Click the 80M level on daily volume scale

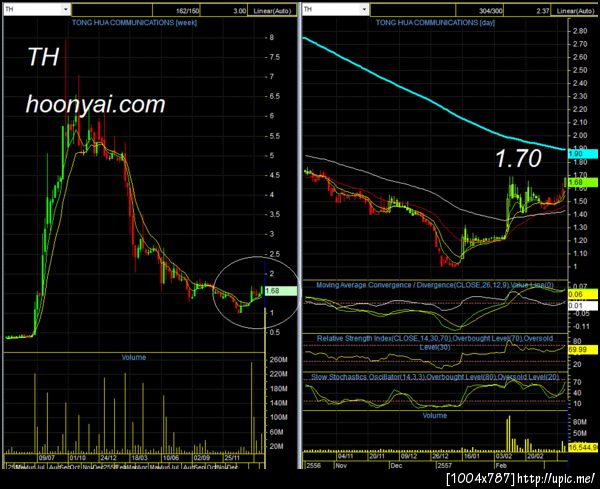(580, 422)
